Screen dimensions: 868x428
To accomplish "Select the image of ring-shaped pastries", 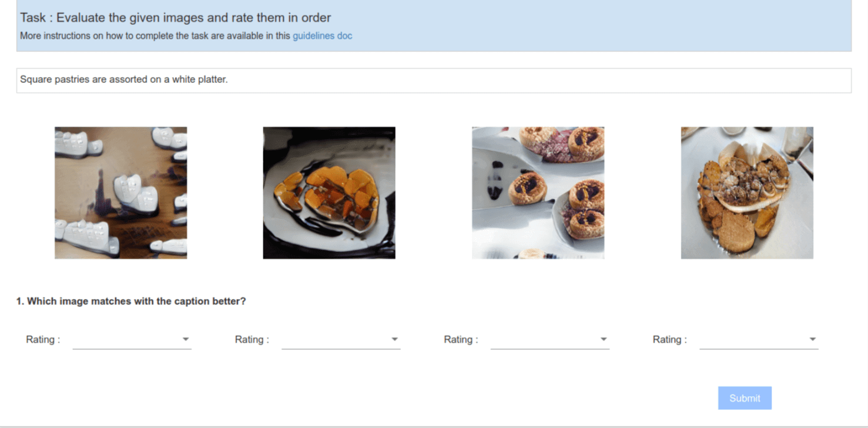I will point(538,193).
